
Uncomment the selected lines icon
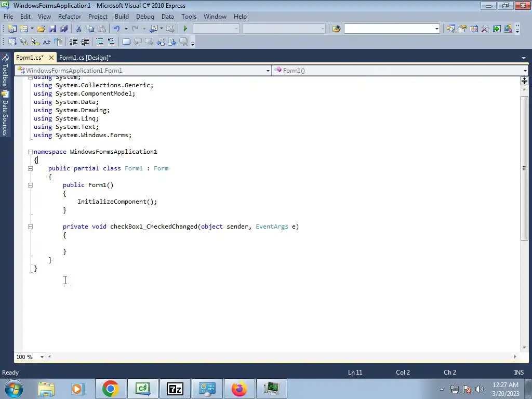click(x=111, y=42)
